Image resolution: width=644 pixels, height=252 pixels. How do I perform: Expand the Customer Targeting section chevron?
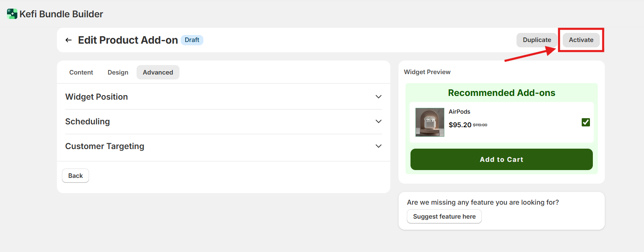pyautogui.click(x=378, y=146)
